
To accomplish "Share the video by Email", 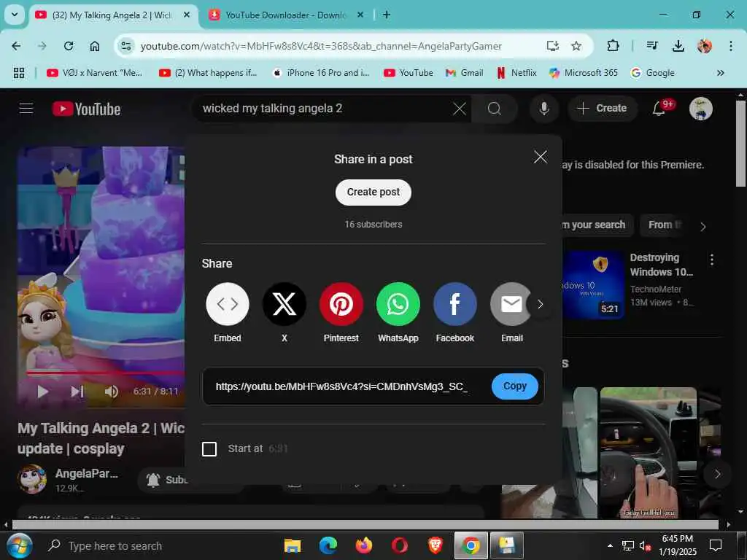I will click(x=511, y=304).
